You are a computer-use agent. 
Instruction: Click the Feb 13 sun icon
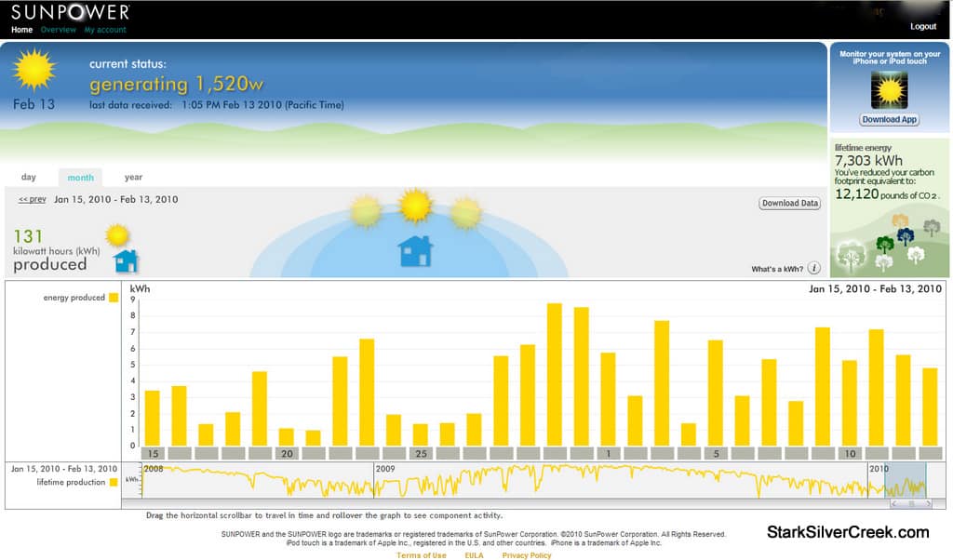34,72
